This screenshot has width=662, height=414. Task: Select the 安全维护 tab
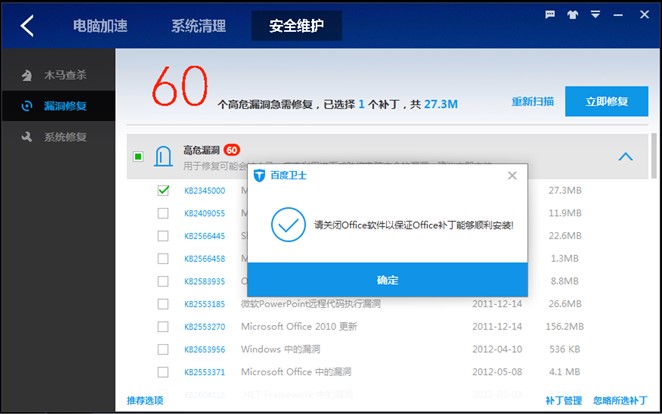click(x=297, y=26)
